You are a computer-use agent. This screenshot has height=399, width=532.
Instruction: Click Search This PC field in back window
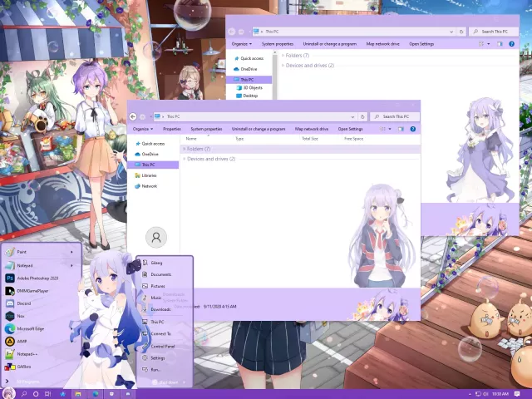pyautogui.click(x=494, y=32)
